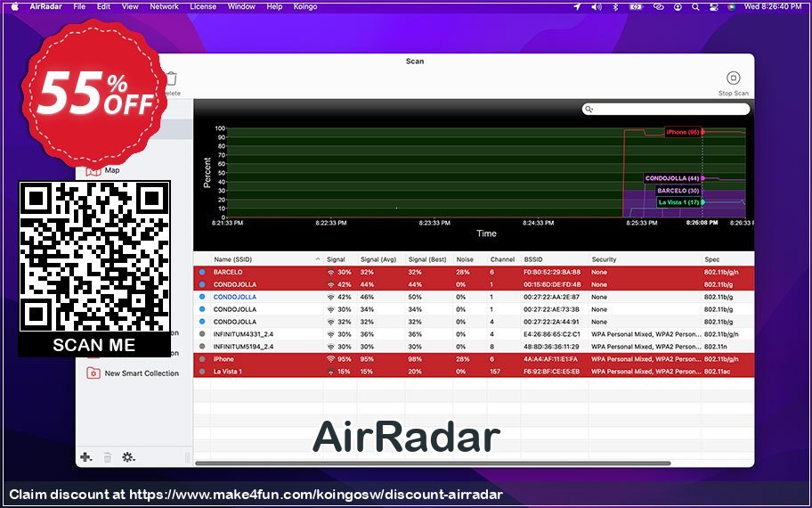The image size is (812, 508).
Task: Open the License menu
Action: (203, 7)
